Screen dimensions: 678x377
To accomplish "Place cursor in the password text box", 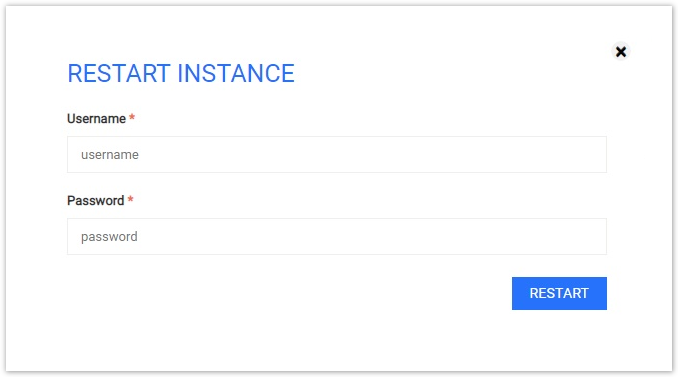I will [336, 236].
